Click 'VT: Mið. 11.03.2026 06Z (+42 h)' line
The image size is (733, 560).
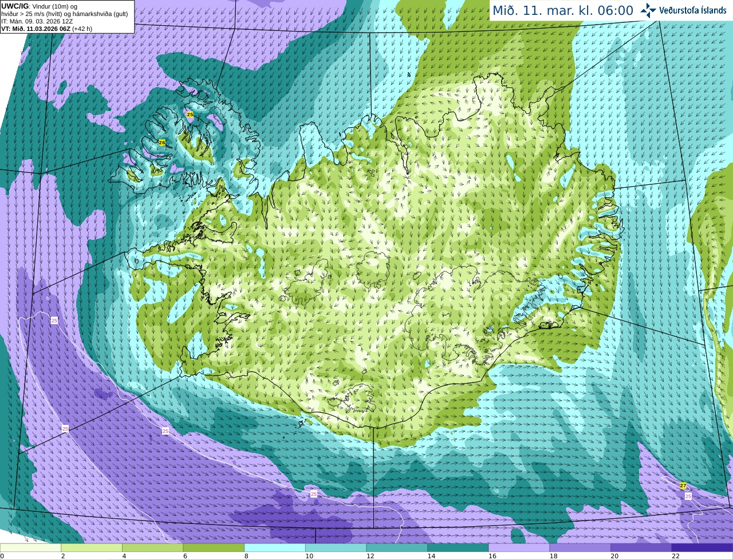[x=46, y=29]
